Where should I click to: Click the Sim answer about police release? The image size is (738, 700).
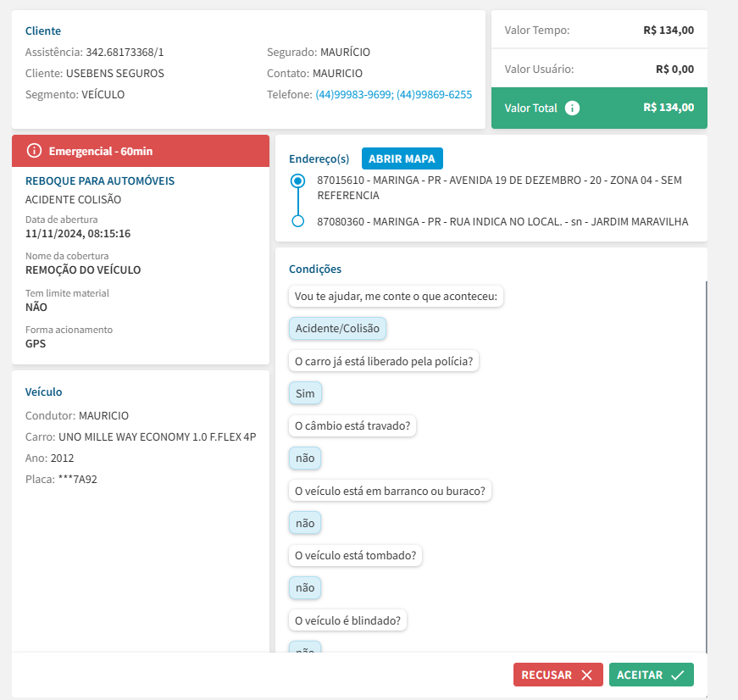click(x=305, y=393)
